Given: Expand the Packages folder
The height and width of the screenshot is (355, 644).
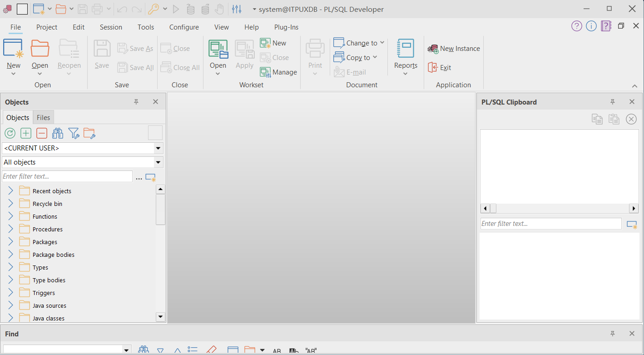Looking at the screenshot, I should (11, 242).
